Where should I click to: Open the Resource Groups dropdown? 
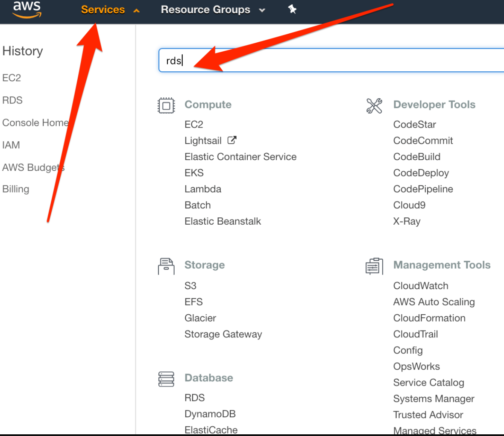tap(213, 10)
